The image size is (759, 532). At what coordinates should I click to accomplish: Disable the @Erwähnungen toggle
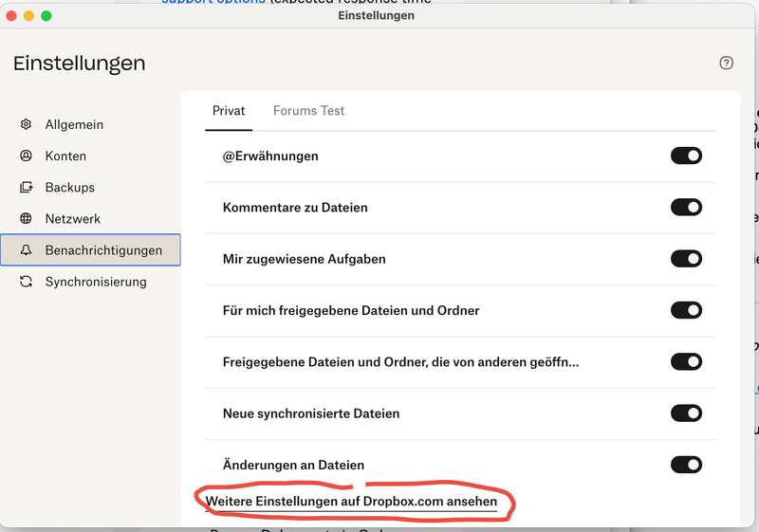click(x=686, y=156)
